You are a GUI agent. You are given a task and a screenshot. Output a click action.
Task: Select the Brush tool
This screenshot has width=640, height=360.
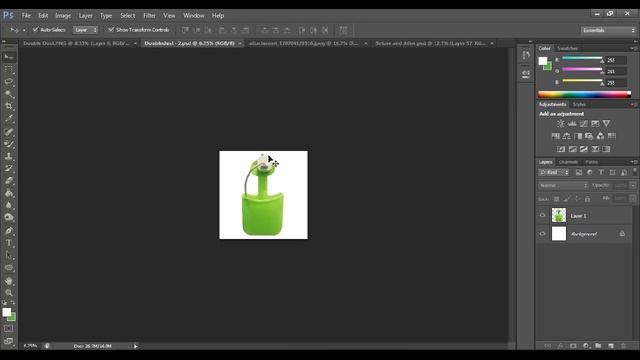[x=9, y=144]
